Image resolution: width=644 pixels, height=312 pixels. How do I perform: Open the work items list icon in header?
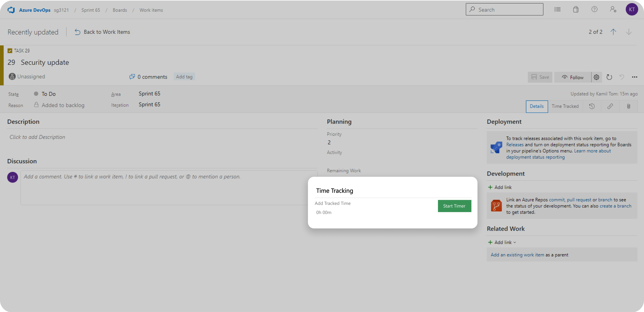coord(557,9)
